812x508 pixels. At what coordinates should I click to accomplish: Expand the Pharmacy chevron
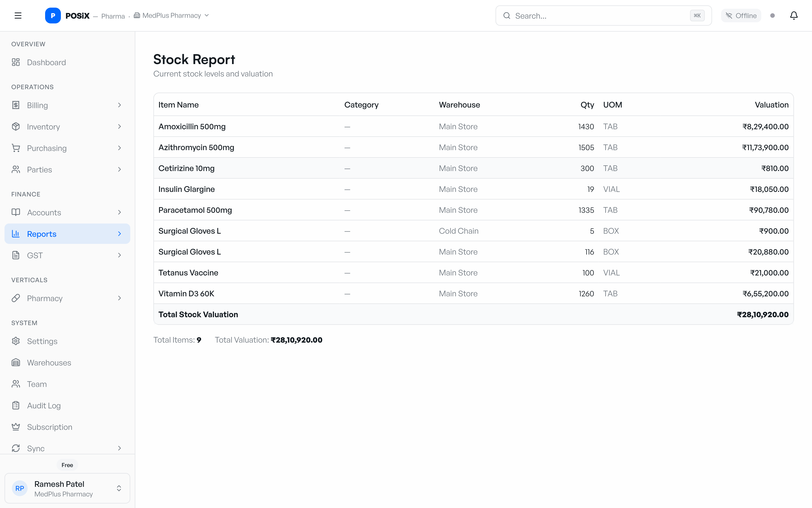tap(120, 298)
